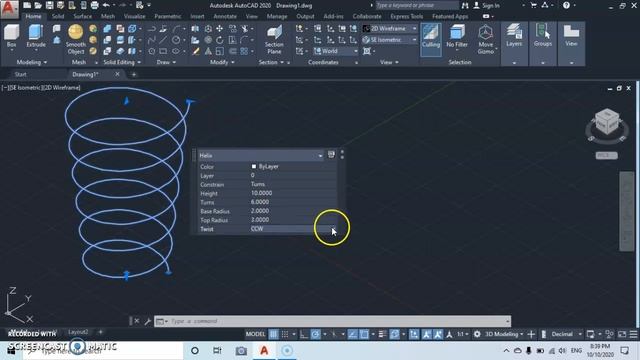Expand the Modify panel
640x360 pixels.
click(222, 62)
